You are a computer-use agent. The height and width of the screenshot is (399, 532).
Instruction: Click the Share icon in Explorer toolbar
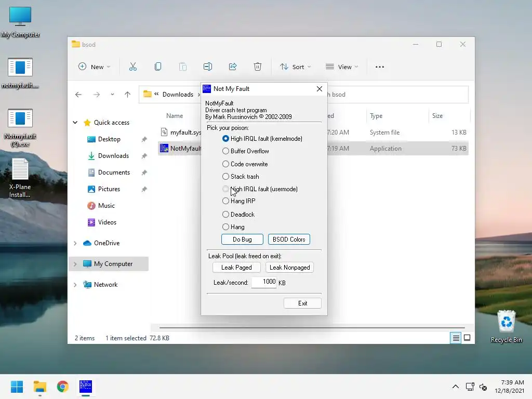(233, 67)
